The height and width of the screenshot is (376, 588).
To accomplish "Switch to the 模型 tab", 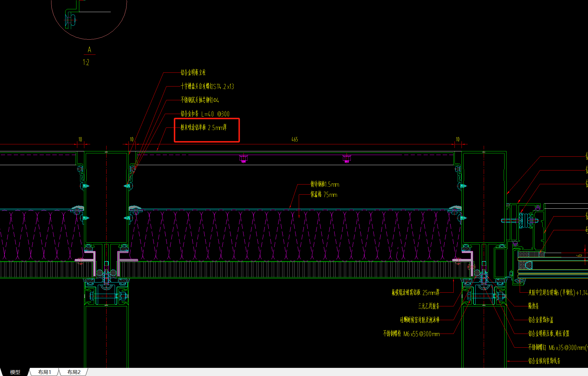I will click(15, 372).
